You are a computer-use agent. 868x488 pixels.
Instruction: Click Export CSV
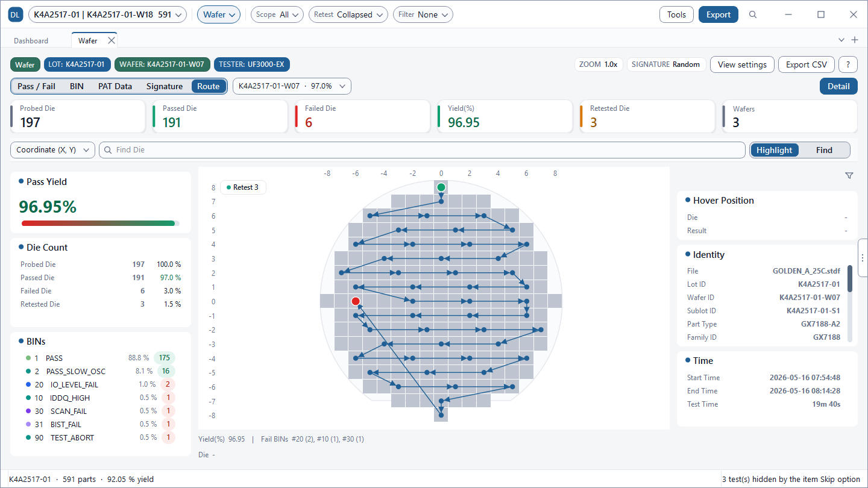click(x=807, y=64)
